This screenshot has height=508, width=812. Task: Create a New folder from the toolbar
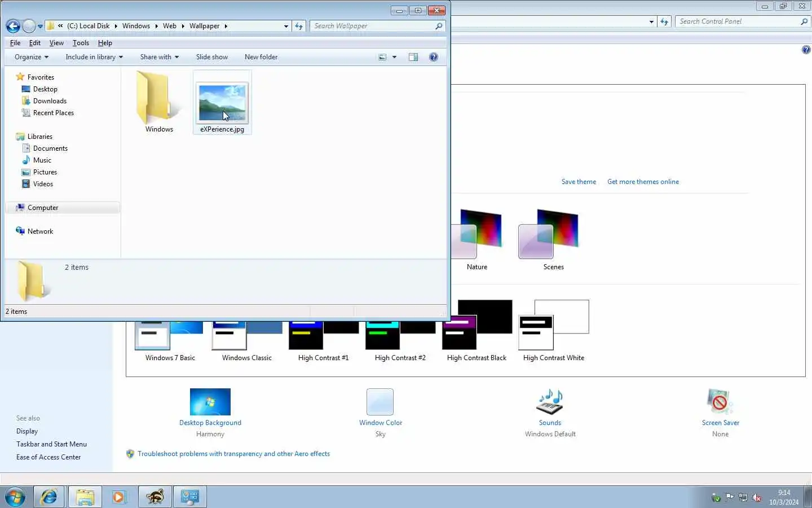[x=261, y=57]
